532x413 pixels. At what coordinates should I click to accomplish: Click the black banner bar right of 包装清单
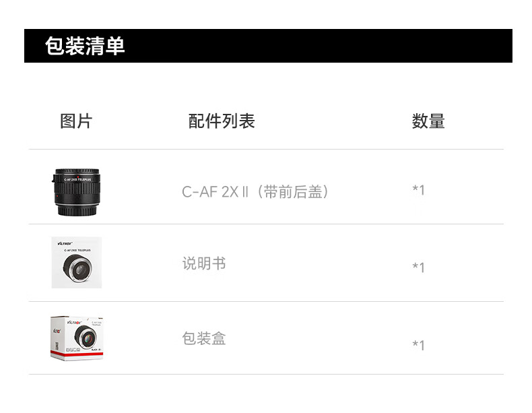[x=319, y=46]
